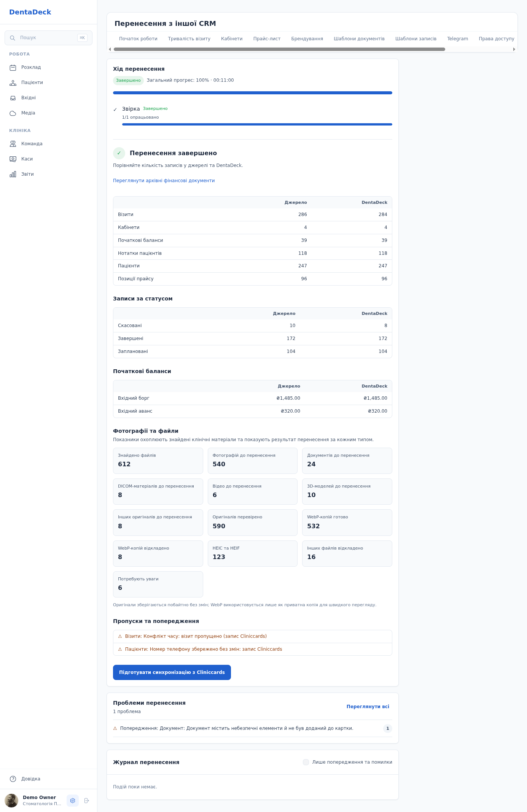Click the tab strip right scroll arrow

tap(514, 49)
